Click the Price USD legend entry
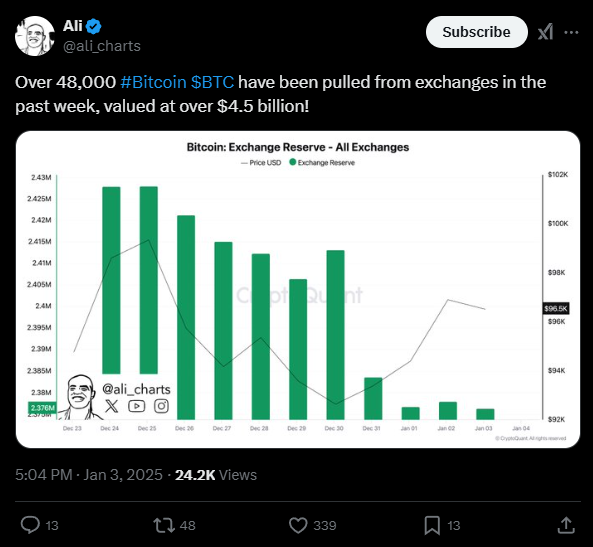The image size is (593, 547). [261, 163]
